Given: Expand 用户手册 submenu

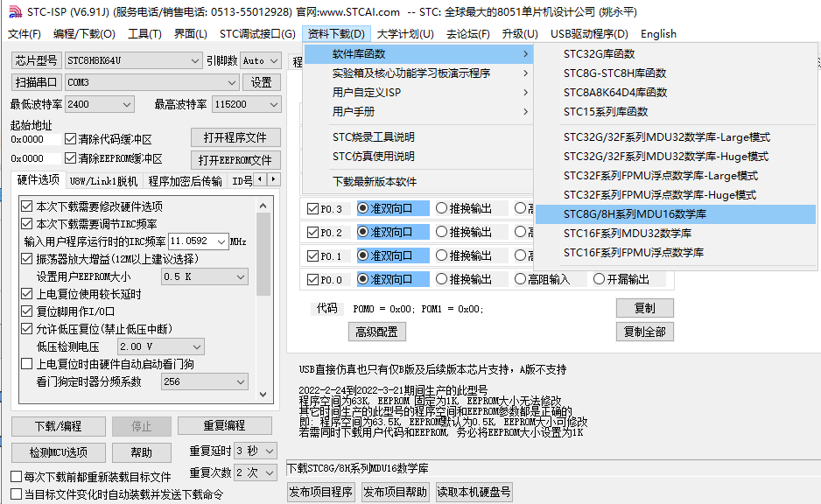Looking at the screenshot, I should 418,111.
